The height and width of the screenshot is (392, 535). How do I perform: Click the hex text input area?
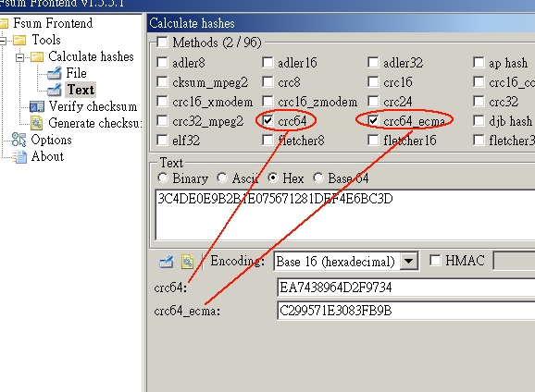point(344,214)
